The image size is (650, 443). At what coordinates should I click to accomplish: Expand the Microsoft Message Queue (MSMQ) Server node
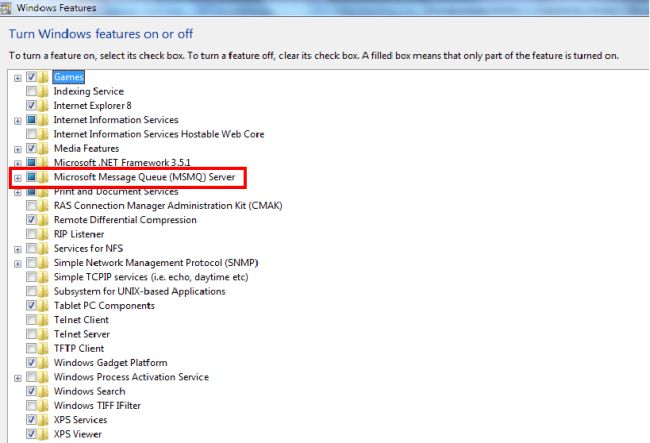click(x=18, y=178)
